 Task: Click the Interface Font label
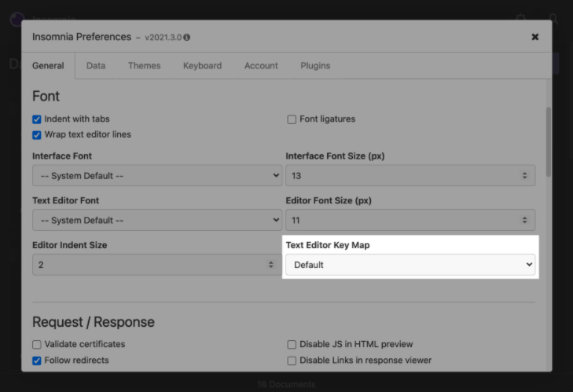[62, 156]
